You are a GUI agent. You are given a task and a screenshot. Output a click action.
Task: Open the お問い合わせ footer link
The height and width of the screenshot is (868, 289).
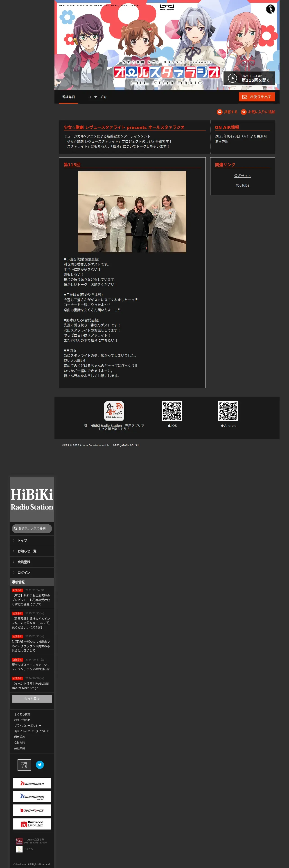22,720
